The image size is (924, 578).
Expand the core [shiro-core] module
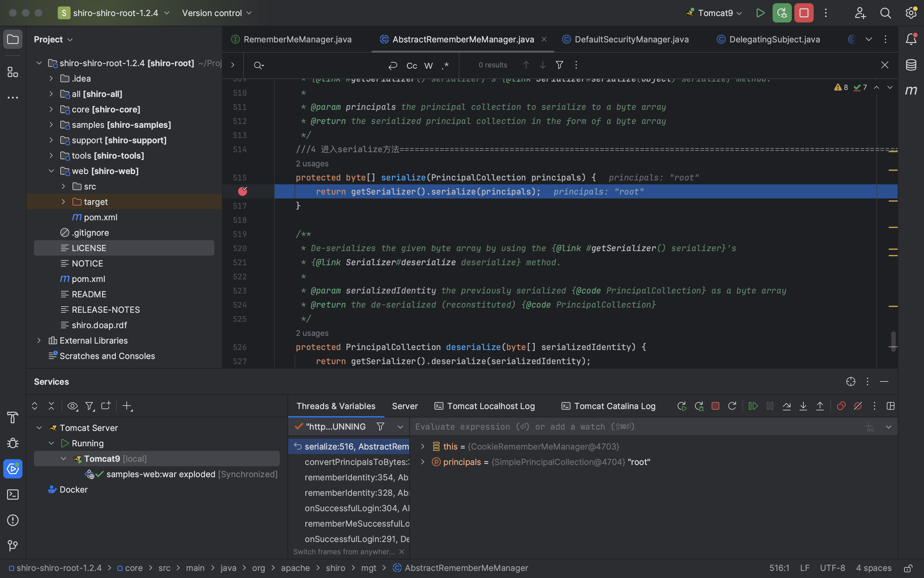(x=51, y=109)
